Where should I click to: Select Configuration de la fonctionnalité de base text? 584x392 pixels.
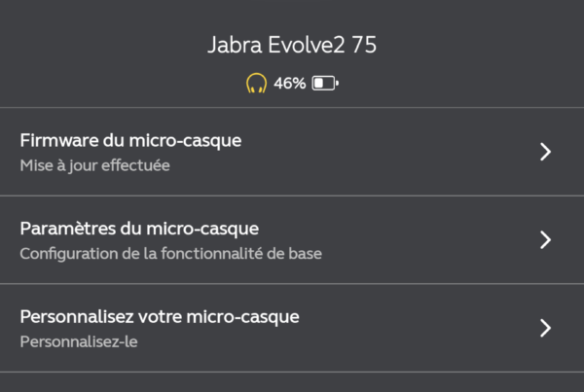(171, 254)
